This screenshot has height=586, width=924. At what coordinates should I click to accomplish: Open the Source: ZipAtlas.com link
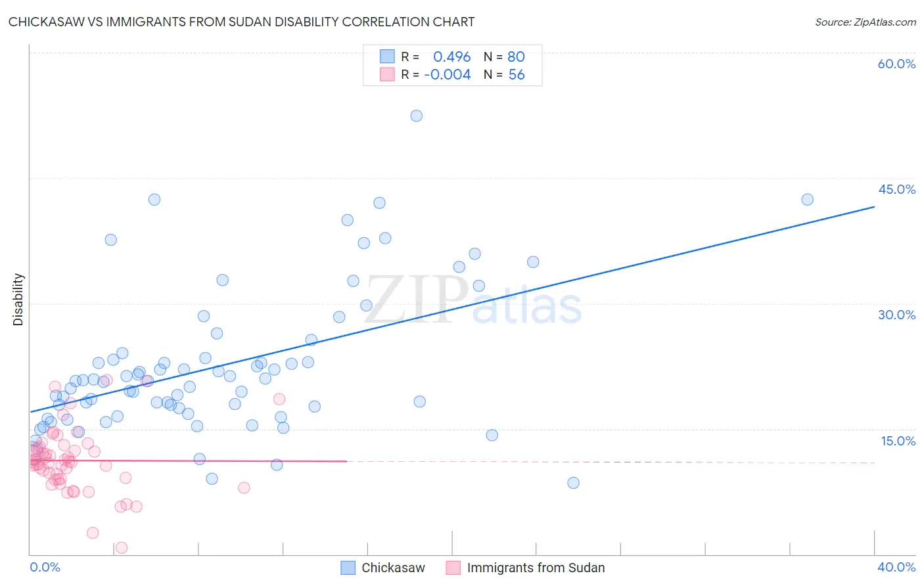(x=865, y=22)
